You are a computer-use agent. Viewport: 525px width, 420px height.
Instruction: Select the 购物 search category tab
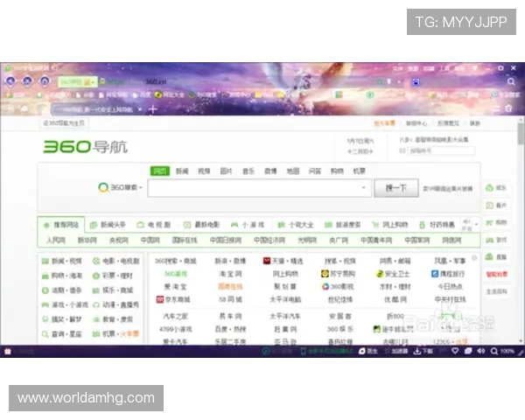point(337,171)
